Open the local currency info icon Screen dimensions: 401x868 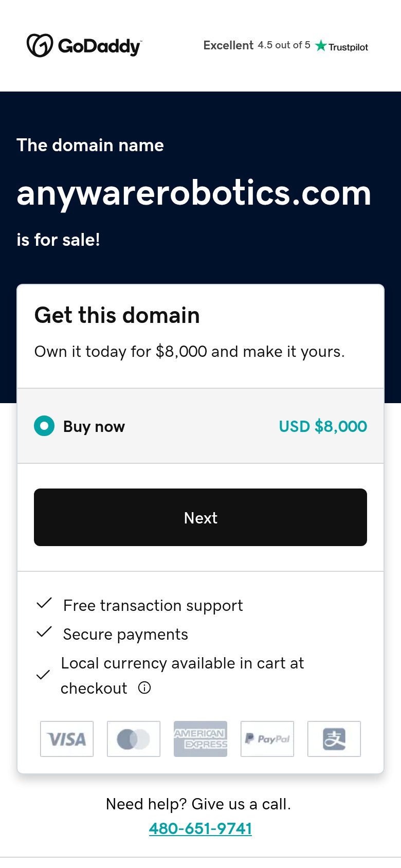click(144, 688)
